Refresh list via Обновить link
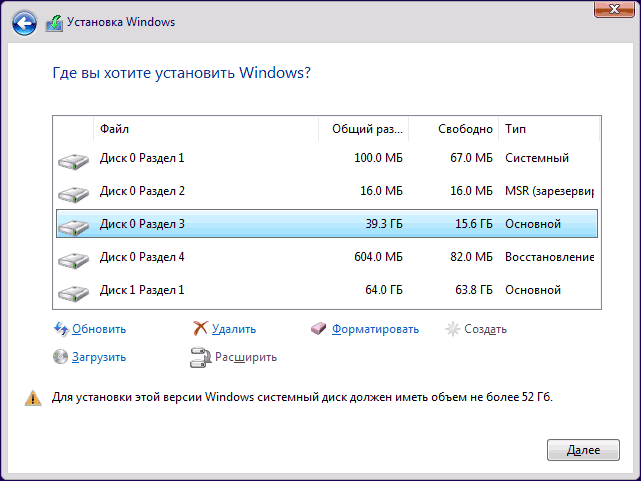 (99, 329)
